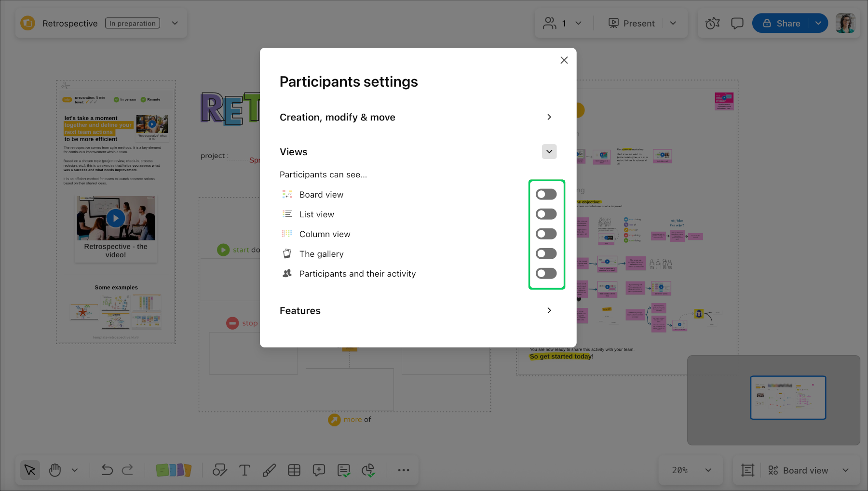Viewport: 868px width, 491px height.
Task: Select the hand pan tool
Action: tap(55, 470)
